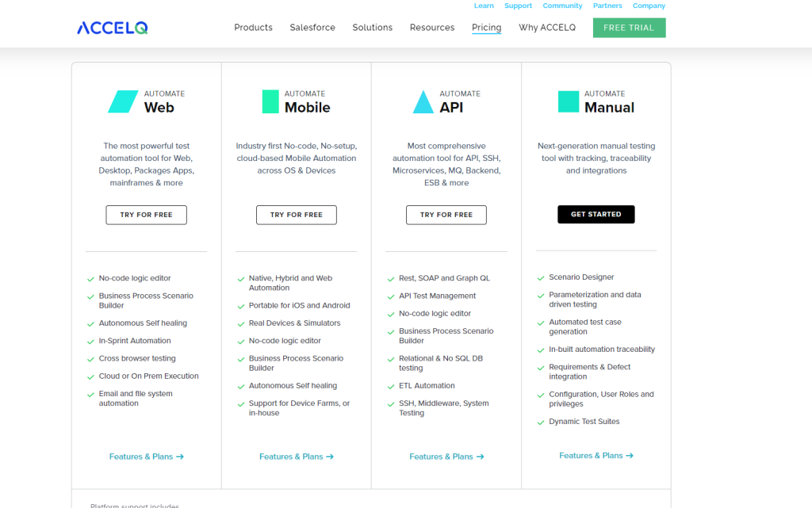Screen dimensions: 812x508
Task: Click Try For Free under Automate Web
Action: (147, 215)
